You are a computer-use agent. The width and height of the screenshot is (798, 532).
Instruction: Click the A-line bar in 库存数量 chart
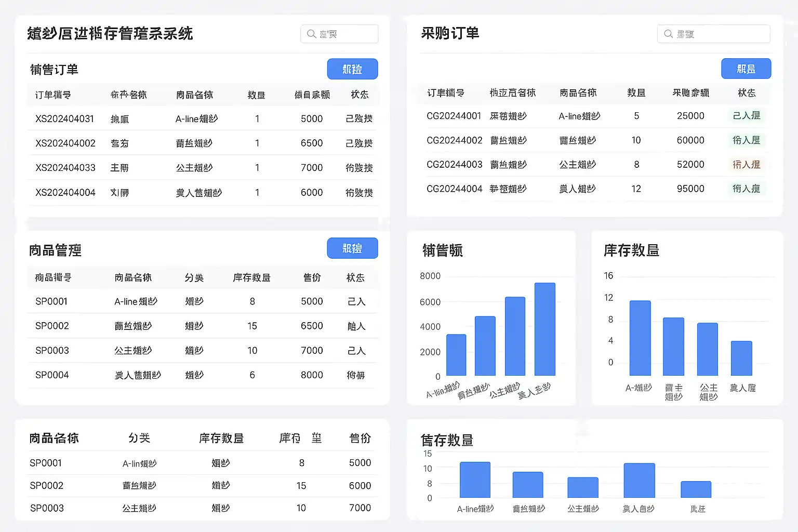[640, 338]
